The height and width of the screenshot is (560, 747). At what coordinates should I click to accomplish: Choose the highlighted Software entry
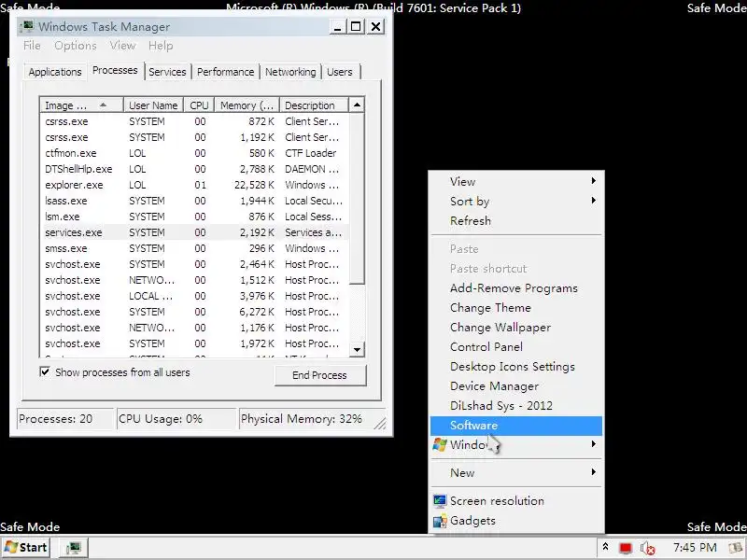tap(516, 426)
